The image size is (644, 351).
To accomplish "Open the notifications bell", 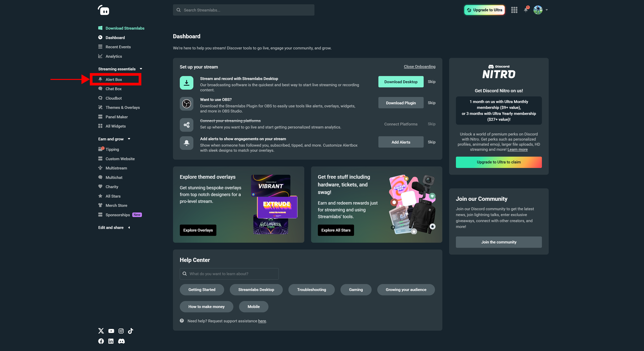I will tap(526, 10).
